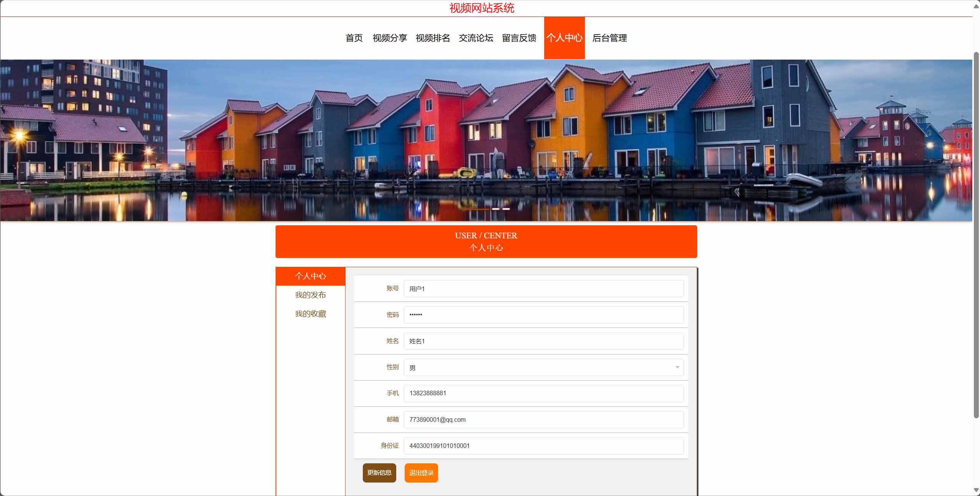Click the 姓名 input field
The height and width of the screenshot is (496, 980).
coord(544,341)
